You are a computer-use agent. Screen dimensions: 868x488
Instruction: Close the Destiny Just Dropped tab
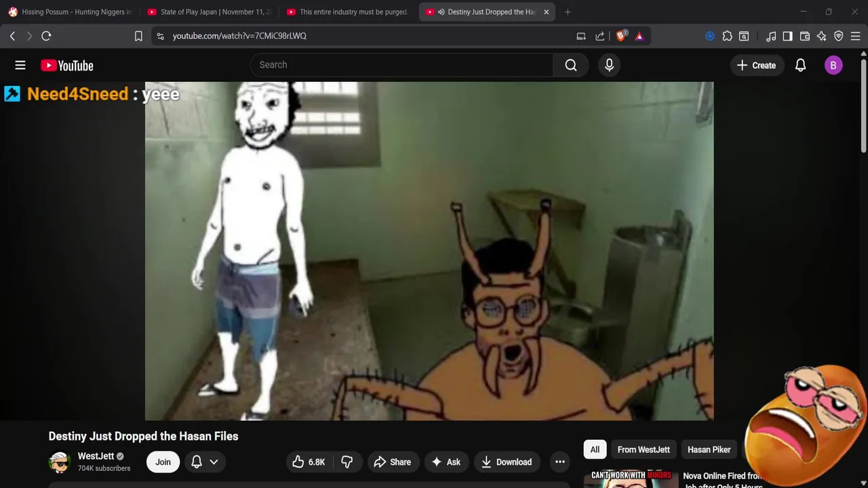546,12
